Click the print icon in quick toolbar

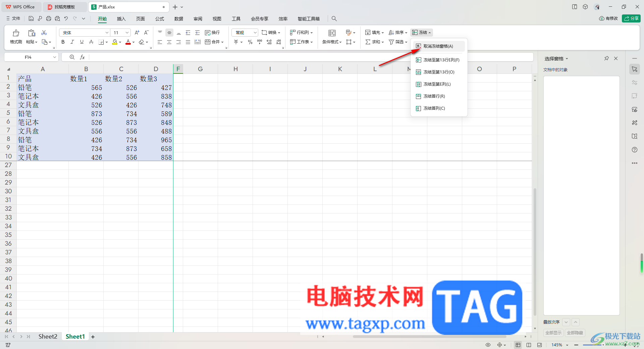[x=49, y=18]
